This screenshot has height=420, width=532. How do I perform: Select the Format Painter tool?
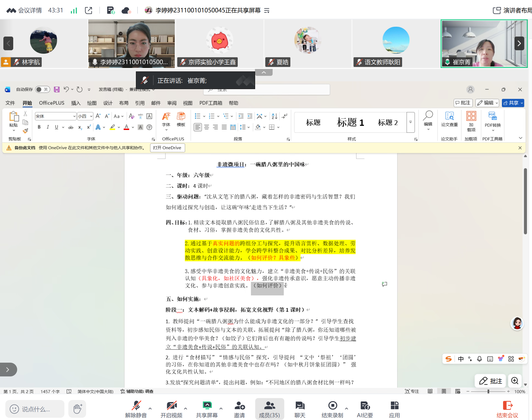(25, 131)
